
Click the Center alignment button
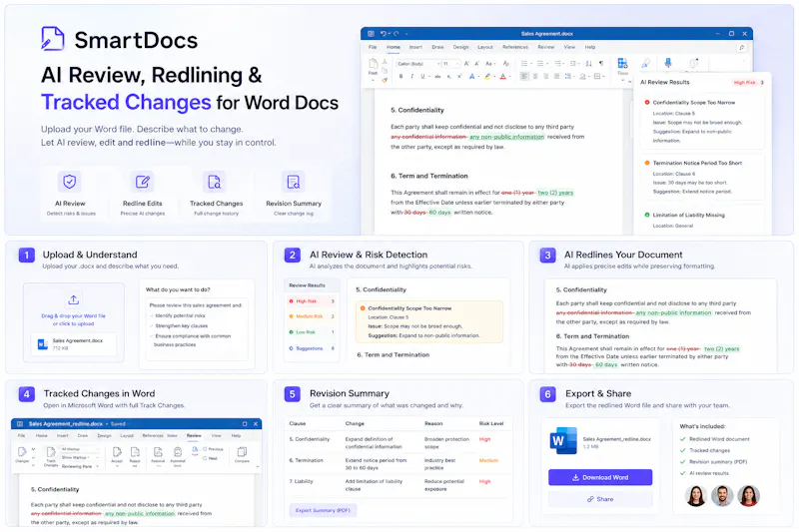click(x=535, y=77)
